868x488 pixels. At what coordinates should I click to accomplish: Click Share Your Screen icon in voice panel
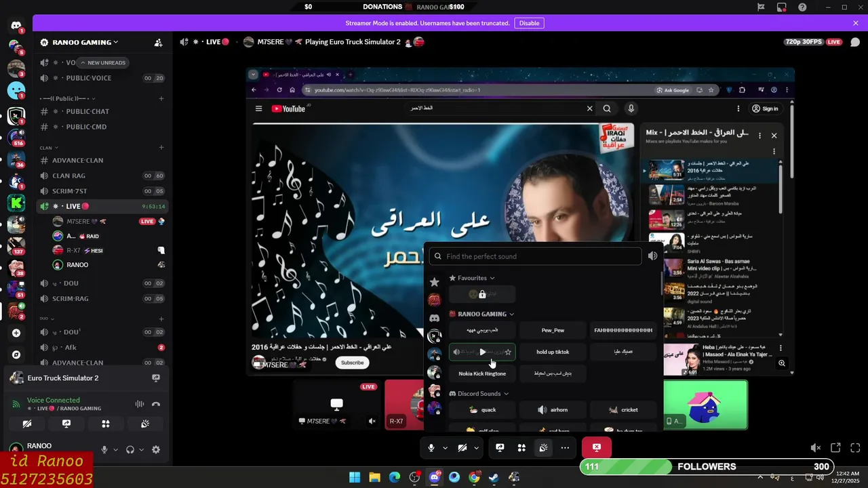[x=66, y=424]
